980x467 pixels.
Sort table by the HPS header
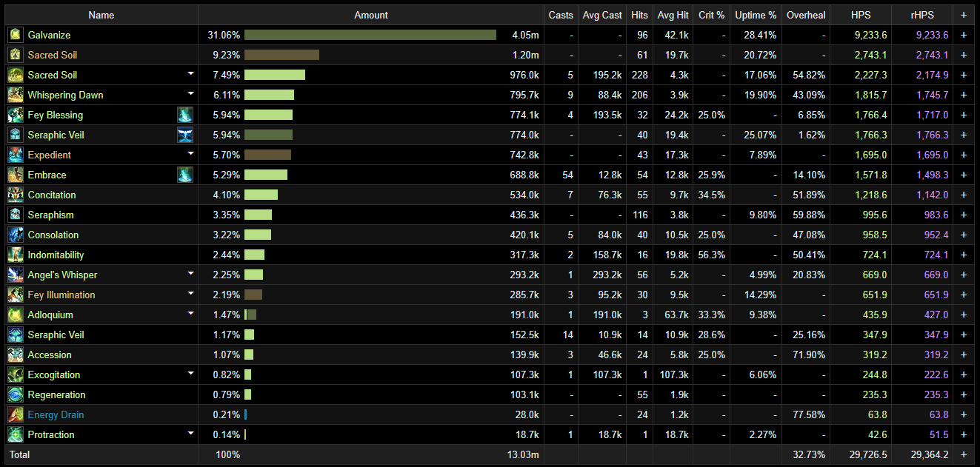point(861,15)
